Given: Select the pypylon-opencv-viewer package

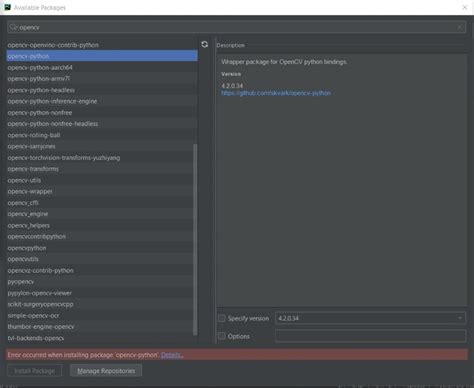Looking at the screenshot, I should tap(100, 293).
